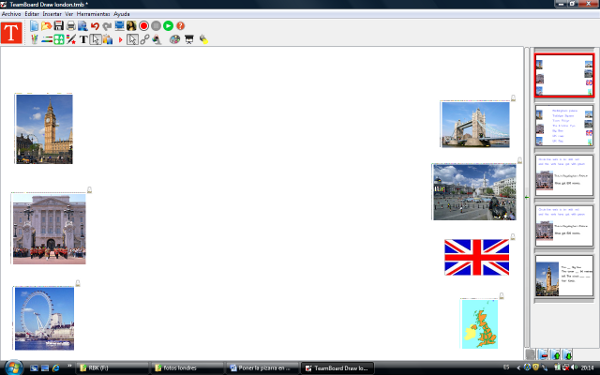
Task: Click the delete page icon with red minus
Action: coord(543,355)
